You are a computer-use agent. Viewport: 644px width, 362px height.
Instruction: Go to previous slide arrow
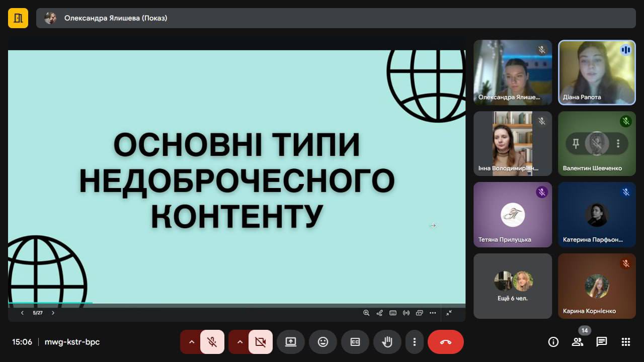(x=22, y=313)
